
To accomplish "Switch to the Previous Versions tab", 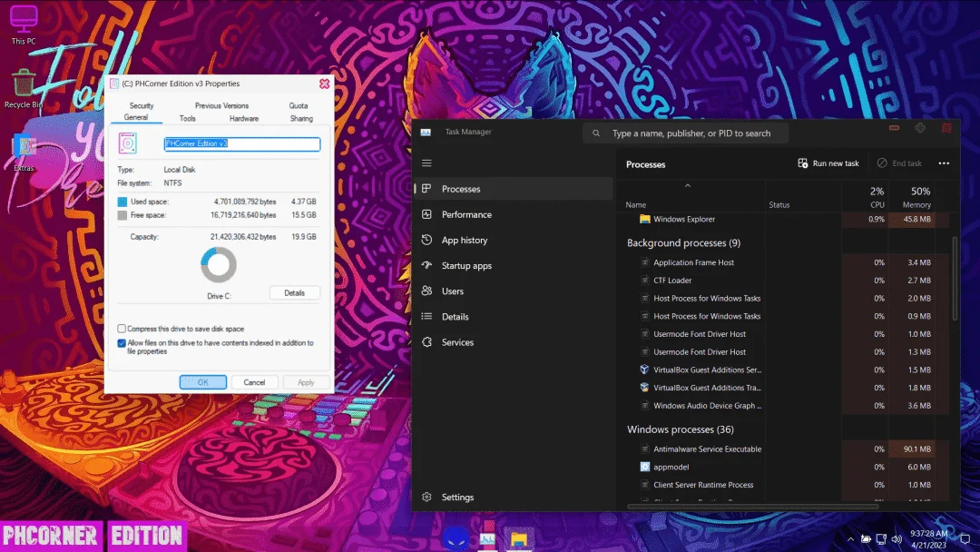I will coord(221,105).
